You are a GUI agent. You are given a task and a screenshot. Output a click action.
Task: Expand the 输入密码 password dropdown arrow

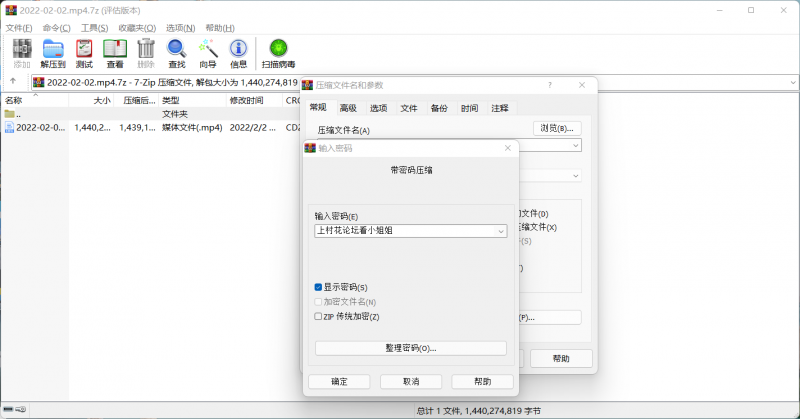(500, 232)
